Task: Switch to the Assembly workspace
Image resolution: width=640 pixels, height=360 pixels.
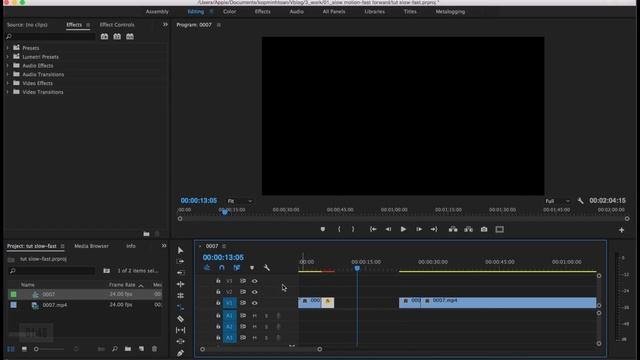Action: click(157, 12)
